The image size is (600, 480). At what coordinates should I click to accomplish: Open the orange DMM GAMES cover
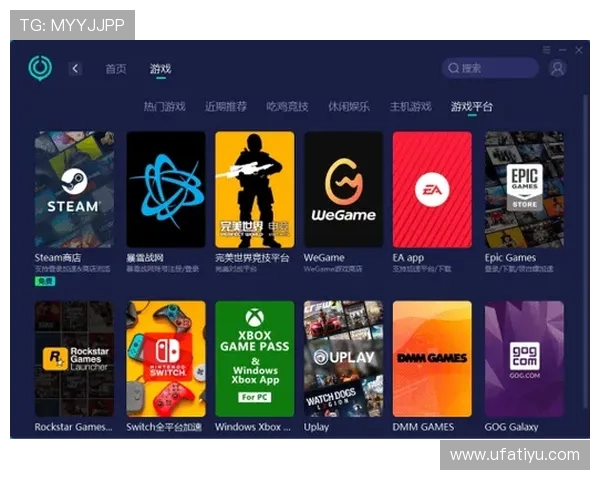432,359
